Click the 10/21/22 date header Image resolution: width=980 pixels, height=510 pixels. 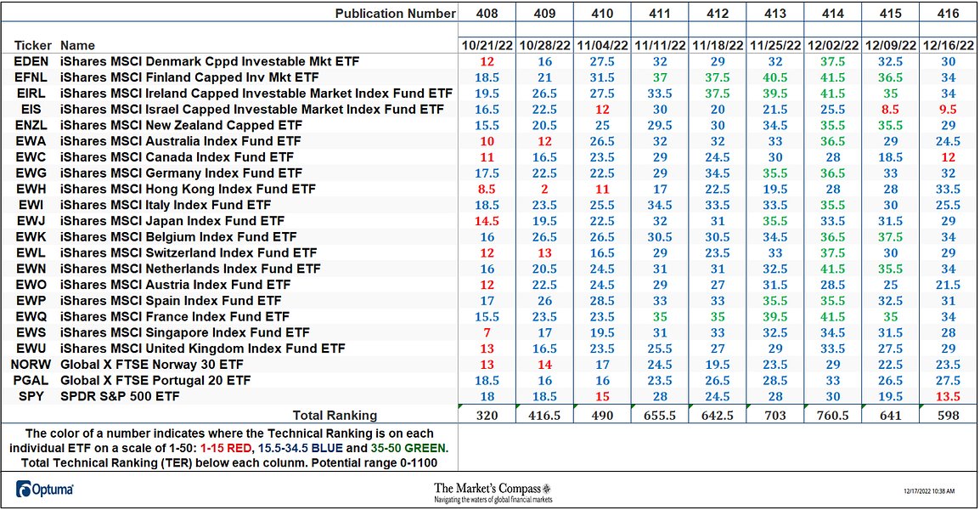click(x=487, y=46)
